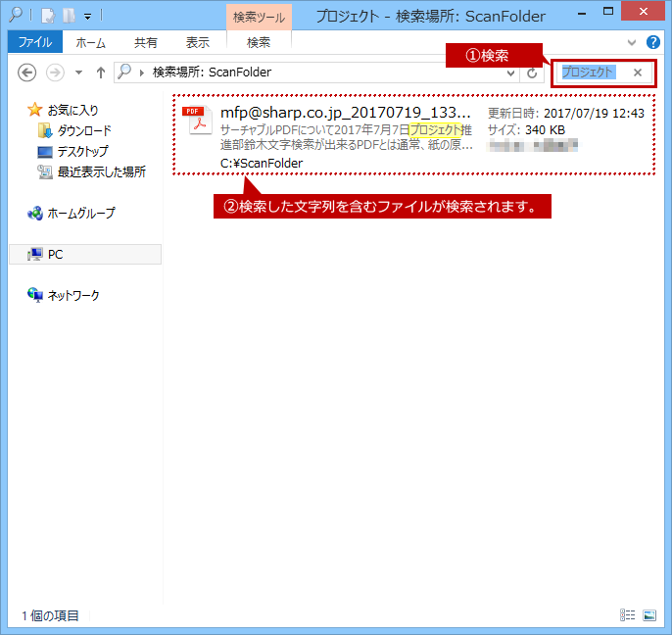
Task: Select ホームグループ in the navigation pane
Action: click(81, 213)
